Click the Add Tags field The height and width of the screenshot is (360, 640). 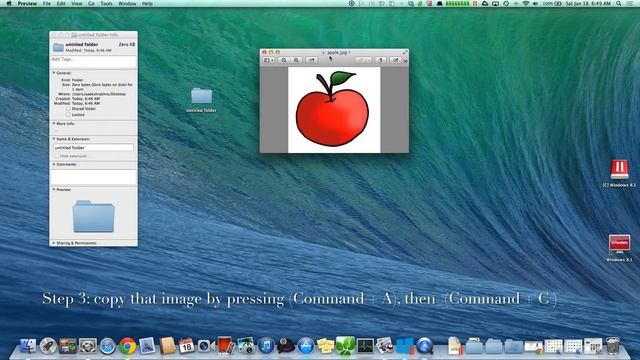click(93, 61)
